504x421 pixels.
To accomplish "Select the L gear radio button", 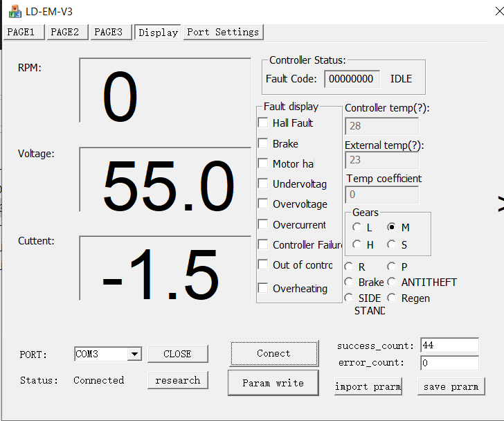I will click(357, 227).
